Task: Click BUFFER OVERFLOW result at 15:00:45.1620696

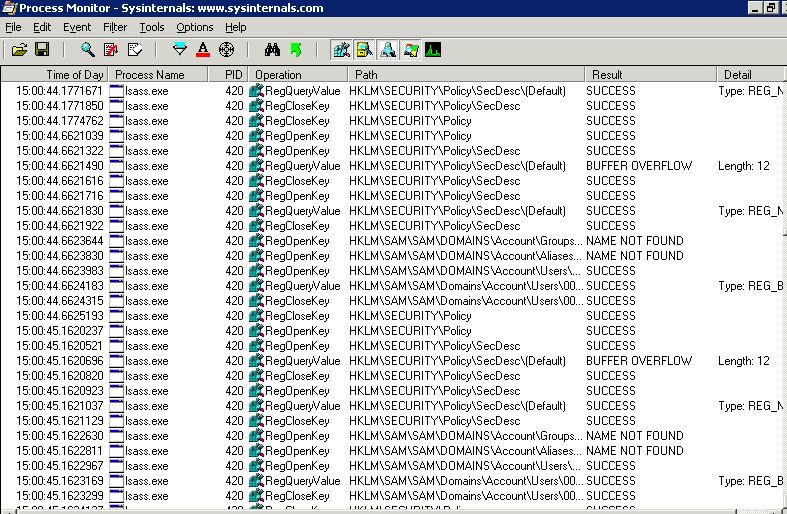Action: point(639,361)
